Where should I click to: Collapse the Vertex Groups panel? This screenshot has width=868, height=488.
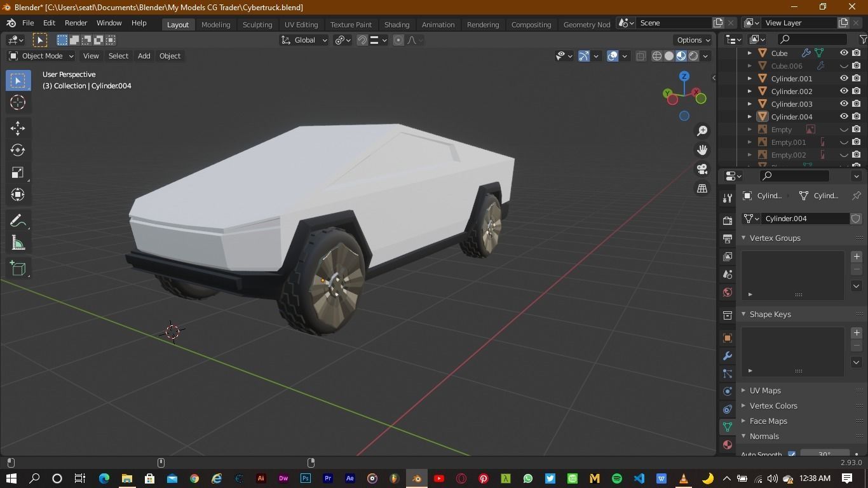[x=743, y=238]
